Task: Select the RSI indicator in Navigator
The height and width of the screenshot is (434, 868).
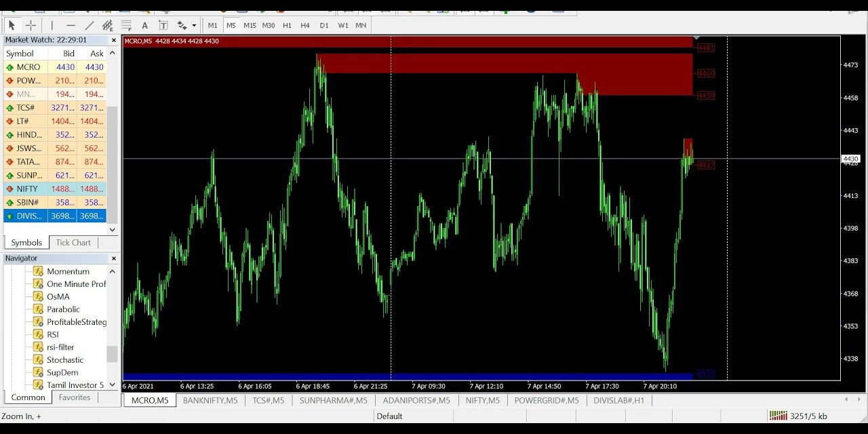Action: coord(52,334)
